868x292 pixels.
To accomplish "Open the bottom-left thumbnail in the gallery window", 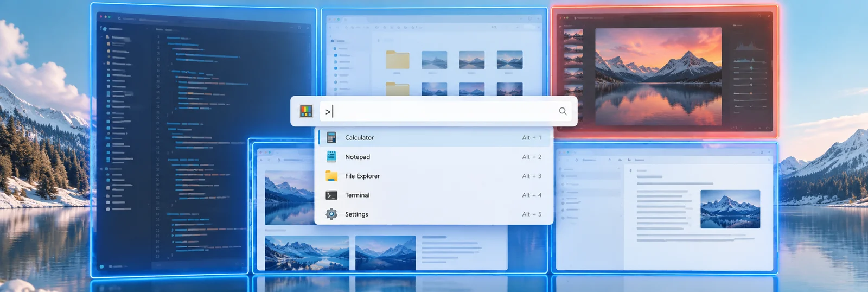I will (307, 253).
